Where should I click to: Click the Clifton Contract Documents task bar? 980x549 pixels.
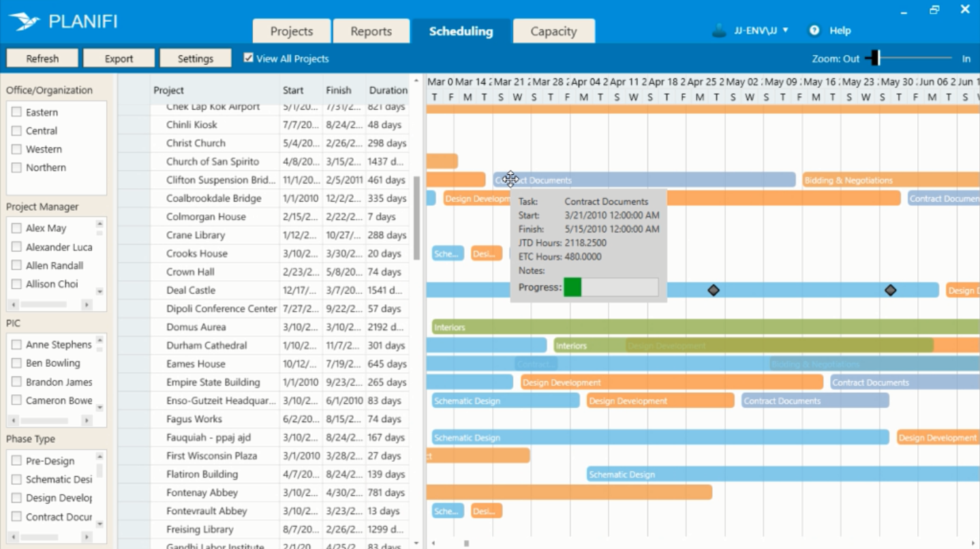[x=644, y=180]
